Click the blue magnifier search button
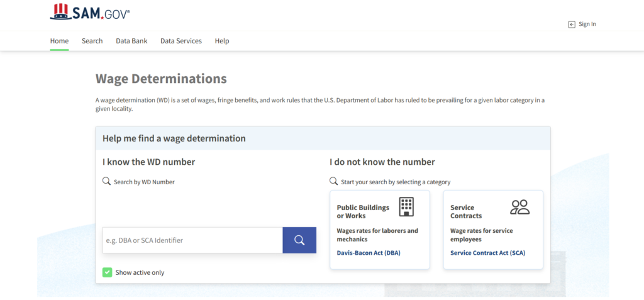This screenshot has width=644, height=300. 299,240
